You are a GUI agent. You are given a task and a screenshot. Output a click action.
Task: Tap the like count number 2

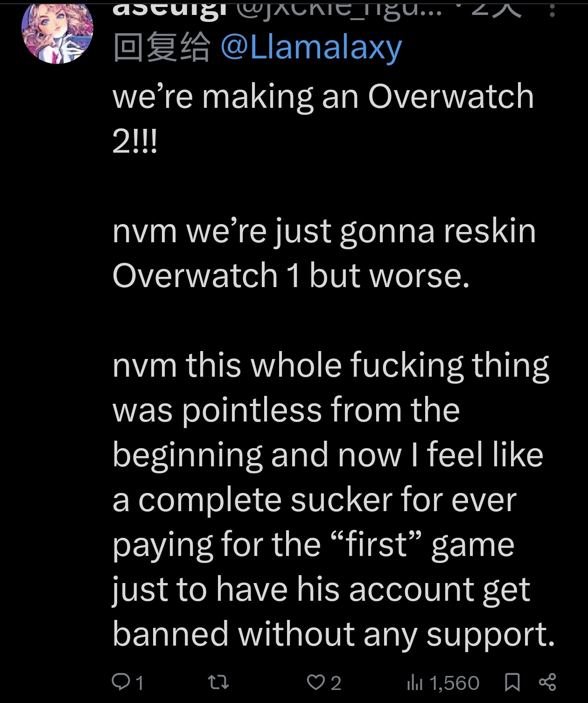(x=336, y=683)
